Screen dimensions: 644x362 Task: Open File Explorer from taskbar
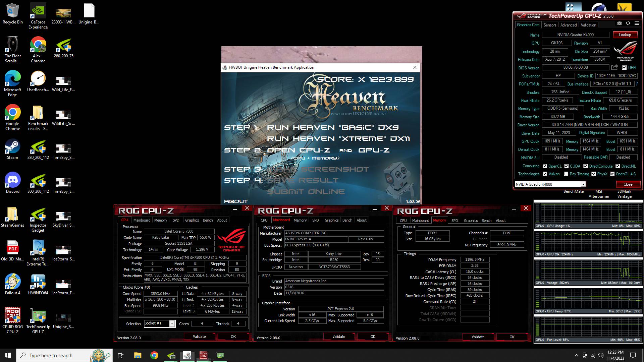pyautogui.click(x=138, y=355)
